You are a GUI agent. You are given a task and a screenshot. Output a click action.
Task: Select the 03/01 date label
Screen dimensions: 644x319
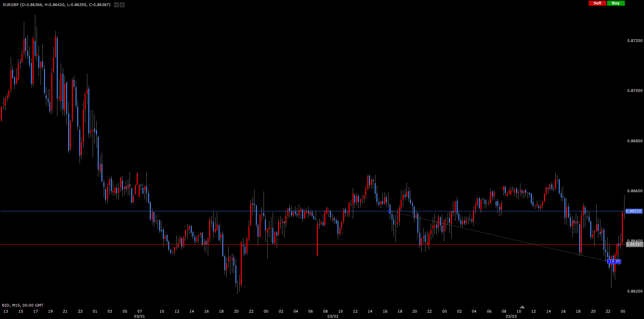139,316
